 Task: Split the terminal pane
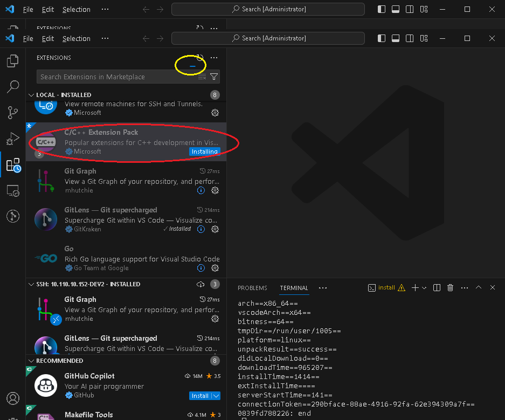[x=437, y=288]
